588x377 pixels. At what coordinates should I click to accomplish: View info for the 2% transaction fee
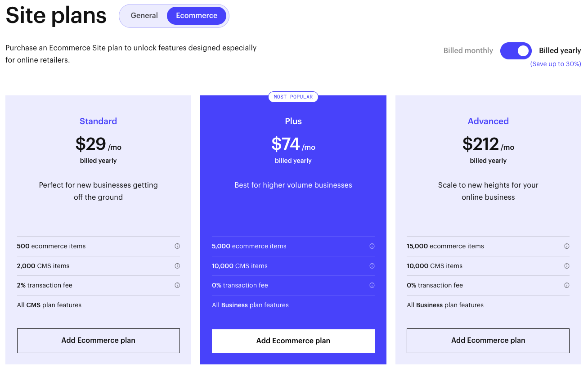[x=177, y=285]
